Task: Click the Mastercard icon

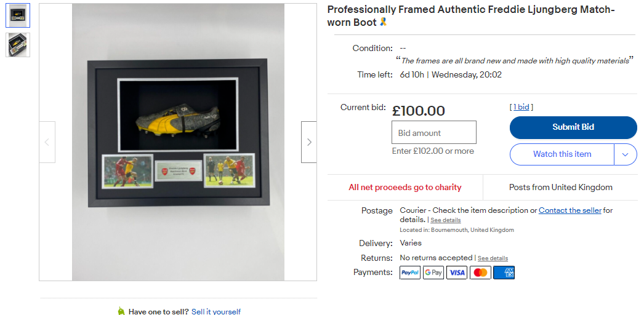Action: click(x=480, y=273)
